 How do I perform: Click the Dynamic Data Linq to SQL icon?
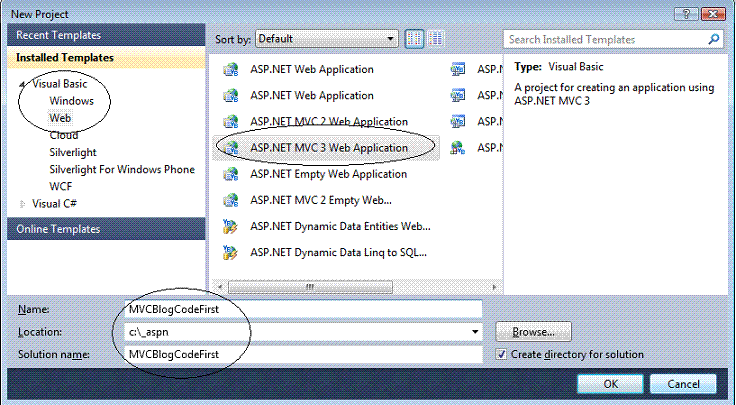pos(230,253)
